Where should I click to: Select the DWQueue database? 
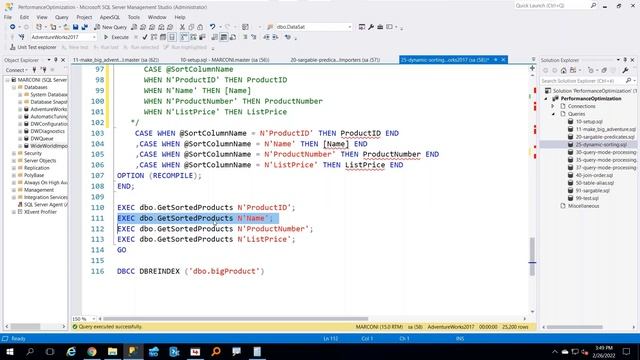point(42,139)
